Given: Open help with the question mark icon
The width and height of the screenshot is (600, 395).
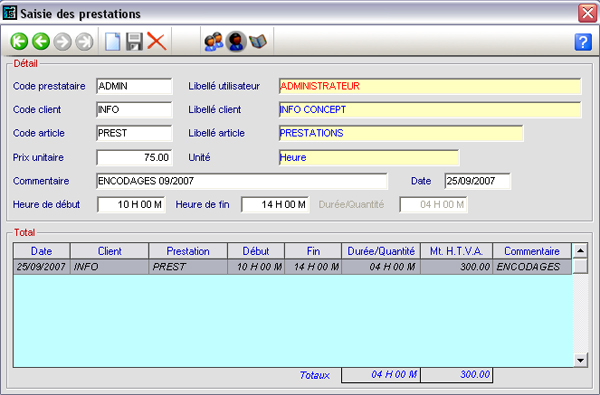Looking at the screenshot, I should coord(583,41).
